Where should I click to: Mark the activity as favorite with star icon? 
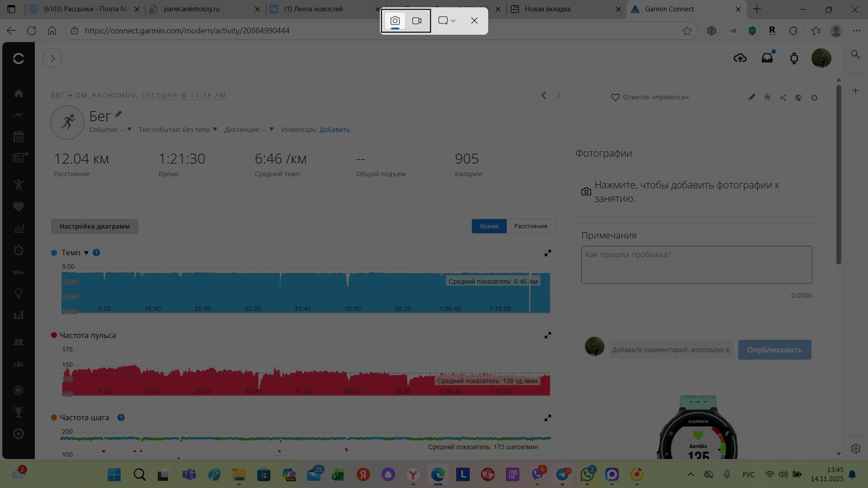767,97
